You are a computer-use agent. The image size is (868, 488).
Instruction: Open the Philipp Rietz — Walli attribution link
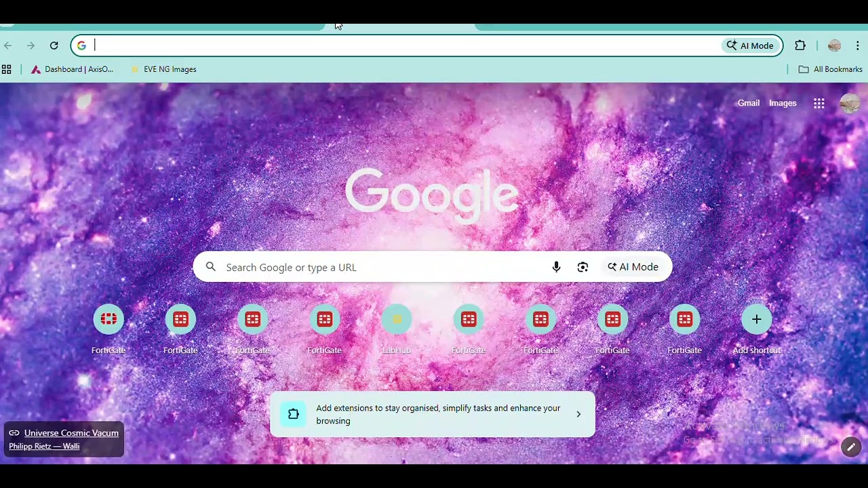click(44, 446)
